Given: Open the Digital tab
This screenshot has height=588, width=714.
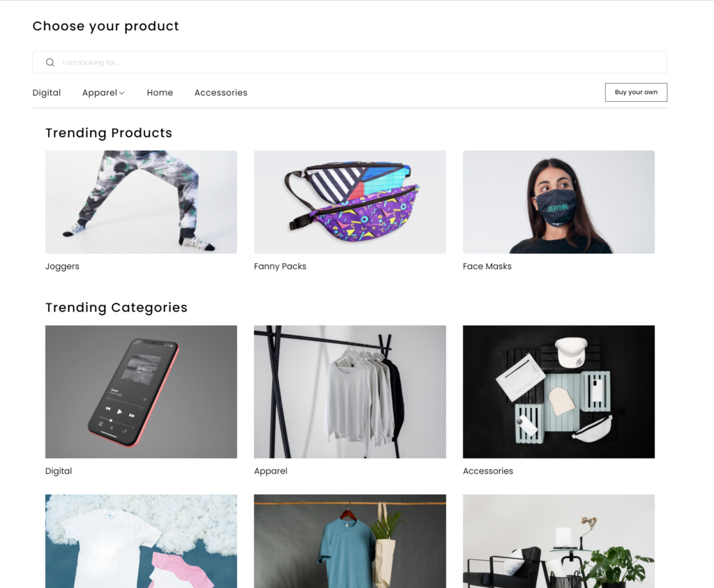Looking at the screenshot, I should click(x=47, y=93).
